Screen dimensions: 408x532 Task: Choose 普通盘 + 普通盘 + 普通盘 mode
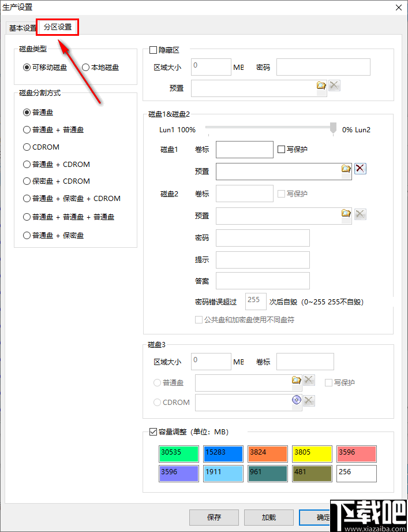(69, 217)
